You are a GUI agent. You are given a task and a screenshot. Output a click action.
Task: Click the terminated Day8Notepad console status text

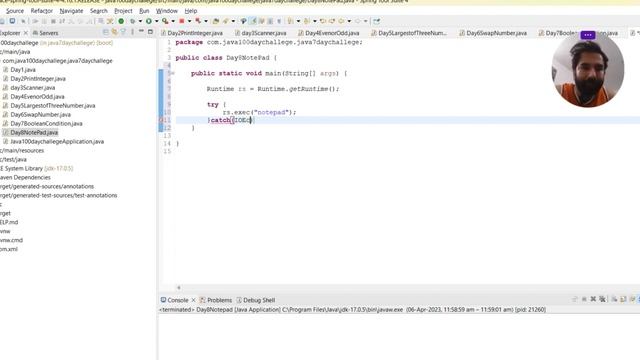tap(352, 310)
